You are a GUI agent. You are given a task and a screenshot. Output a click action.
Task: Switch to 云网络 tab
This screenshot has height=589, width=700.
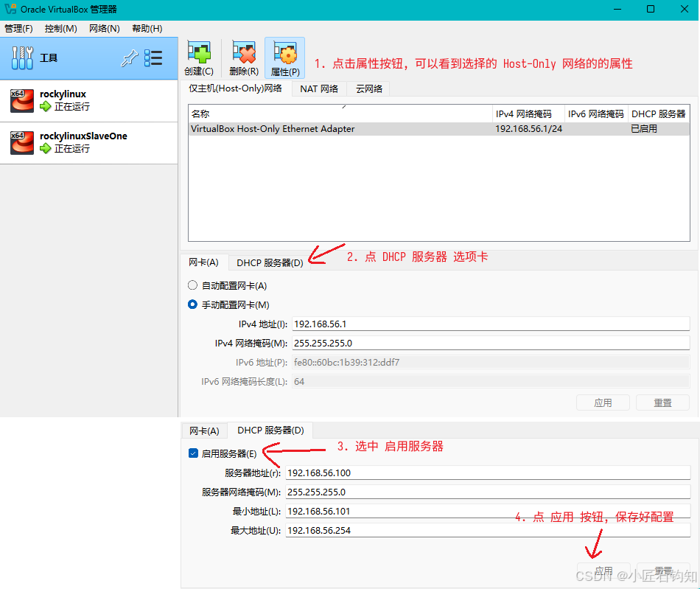coord(368,89)
